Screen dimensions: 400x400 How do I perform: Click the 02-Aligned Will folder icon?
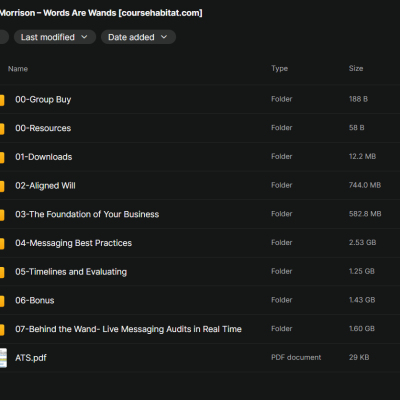(2, 186)
